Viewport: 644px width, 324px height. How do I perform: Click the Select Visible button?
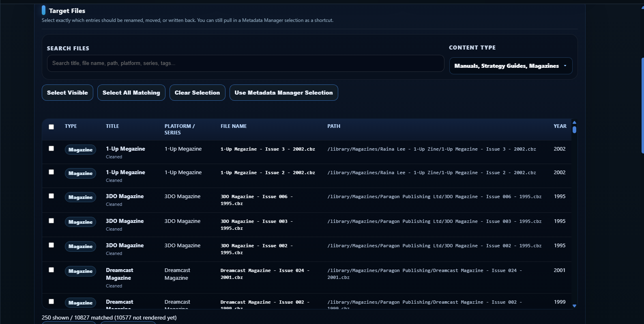pyautogui.click(x=67, y=93)
